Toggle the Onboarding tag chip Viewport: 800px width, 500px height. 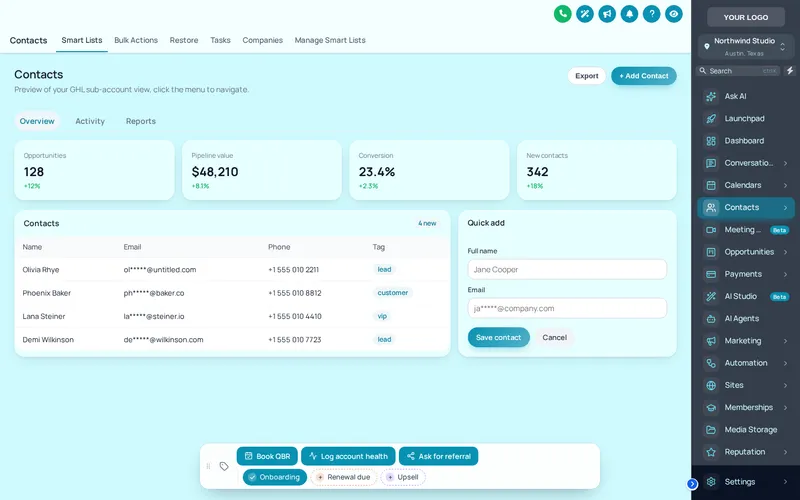274,477
